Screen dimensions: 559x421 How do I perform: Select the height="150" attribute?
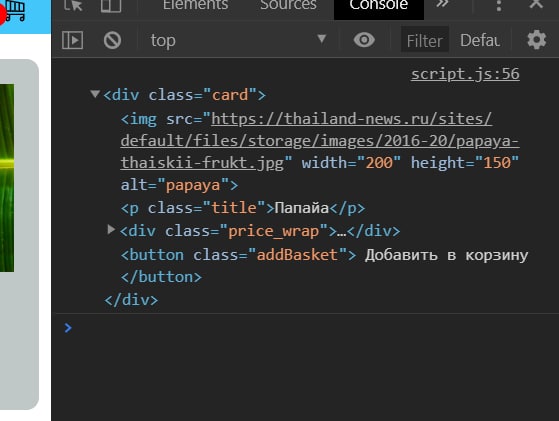(465, 163)
